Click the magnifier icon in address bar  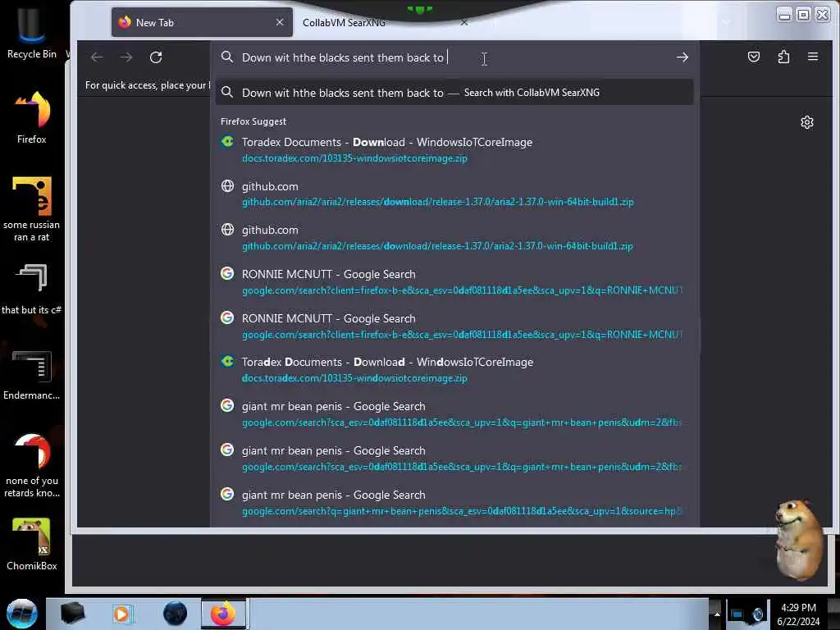tap(227, 57)
